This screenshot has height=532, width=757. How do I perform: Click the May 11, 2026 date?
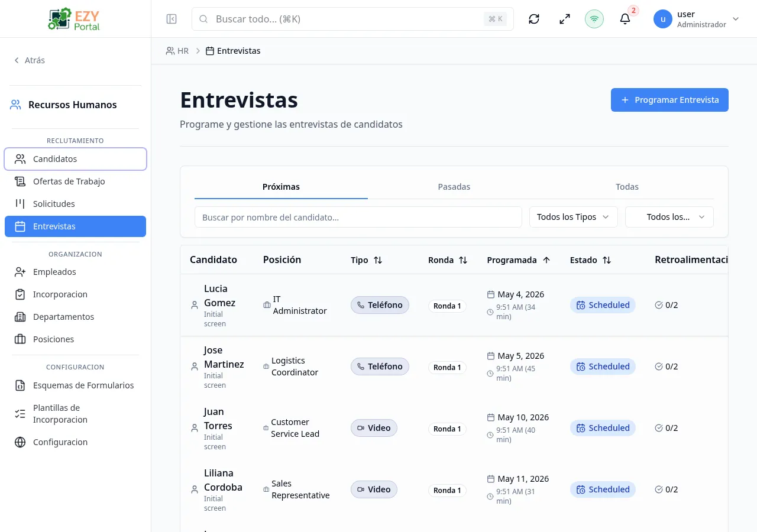(x=523, y=479)
